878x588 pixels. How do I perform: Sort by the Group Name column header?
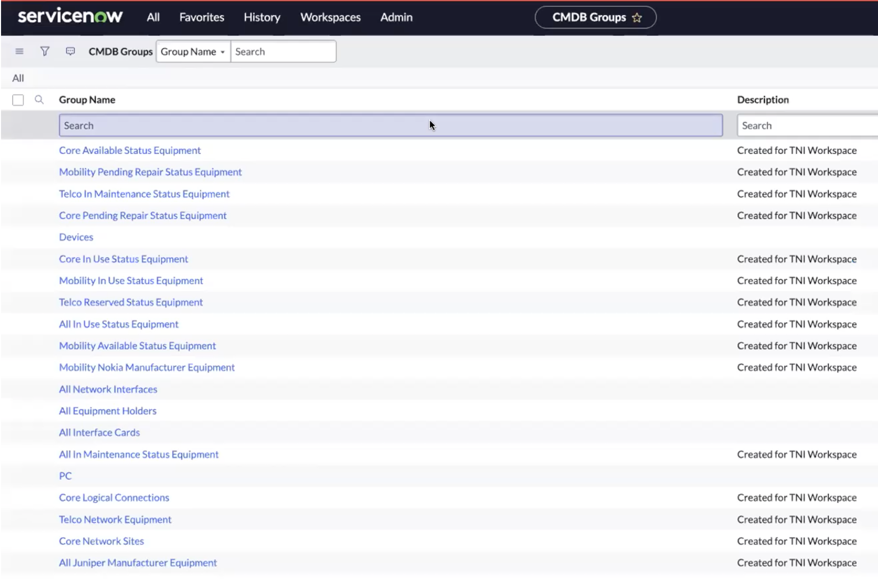click(87, 100)
